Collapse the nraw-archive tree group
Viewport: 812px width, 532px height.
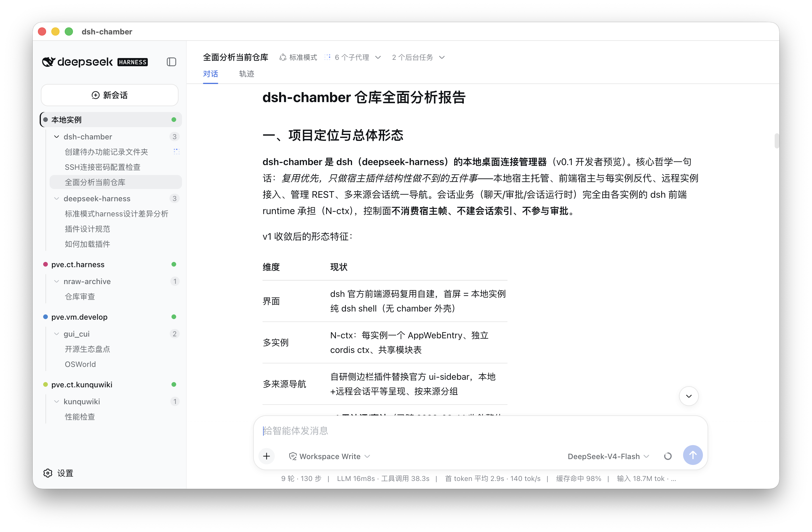pos(57,281)
